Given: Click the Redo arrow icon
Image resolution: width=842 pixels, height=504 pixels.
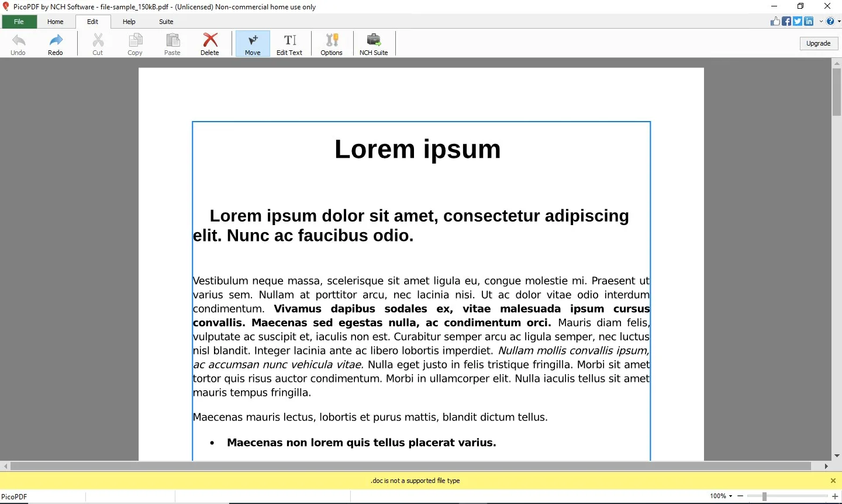Looking at the screenshot, I should click(56, 40).
